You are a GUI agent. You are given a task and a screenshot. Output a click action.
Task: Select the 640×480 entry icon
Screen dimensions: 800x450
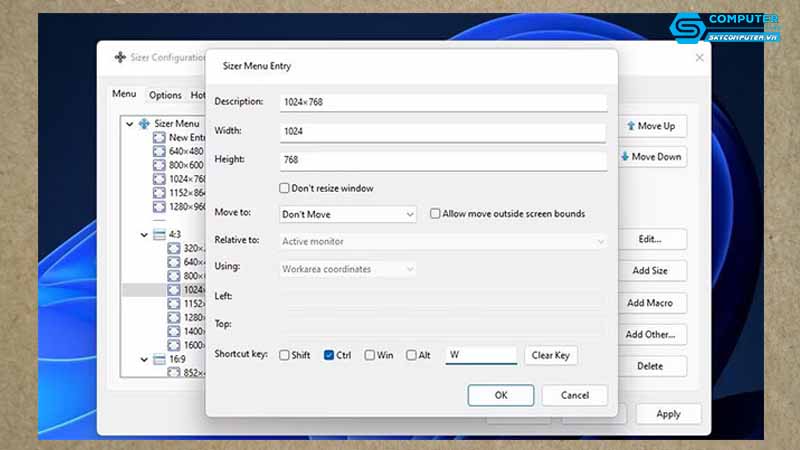160,151
